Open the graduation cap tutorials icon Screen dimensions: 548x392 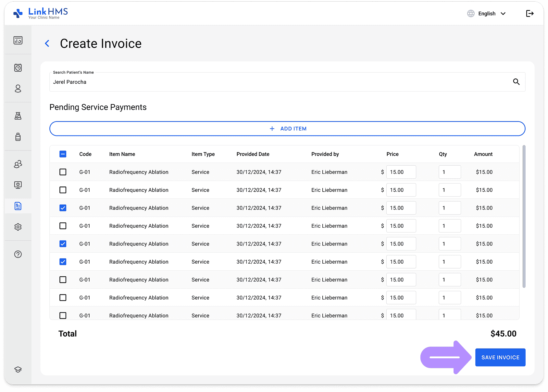(x=18, y=369)
